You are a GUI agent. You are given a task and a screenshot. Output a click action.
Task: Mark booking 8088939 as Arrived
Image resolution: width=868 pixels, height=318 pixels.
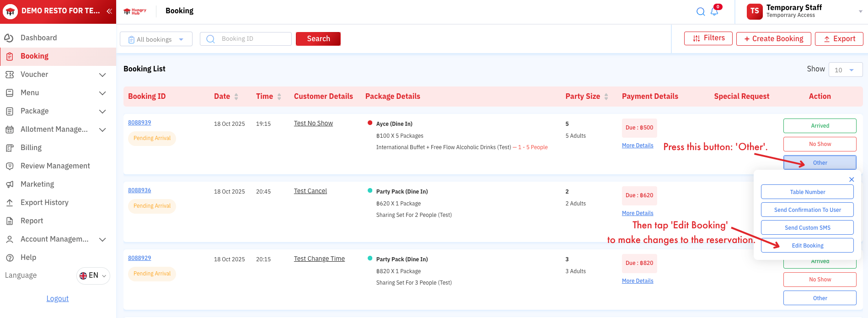tap(820, 126)
